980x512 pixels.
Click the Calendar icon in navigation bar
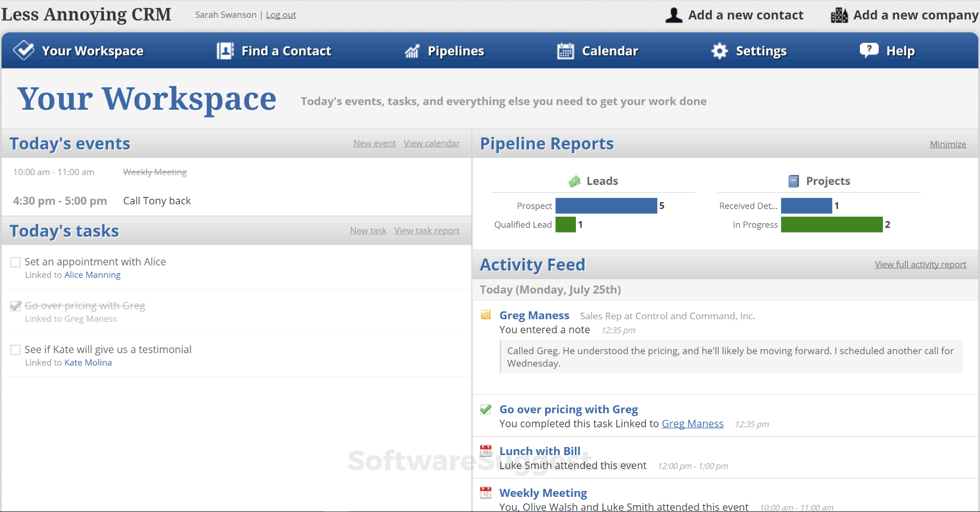click(565, 51)
